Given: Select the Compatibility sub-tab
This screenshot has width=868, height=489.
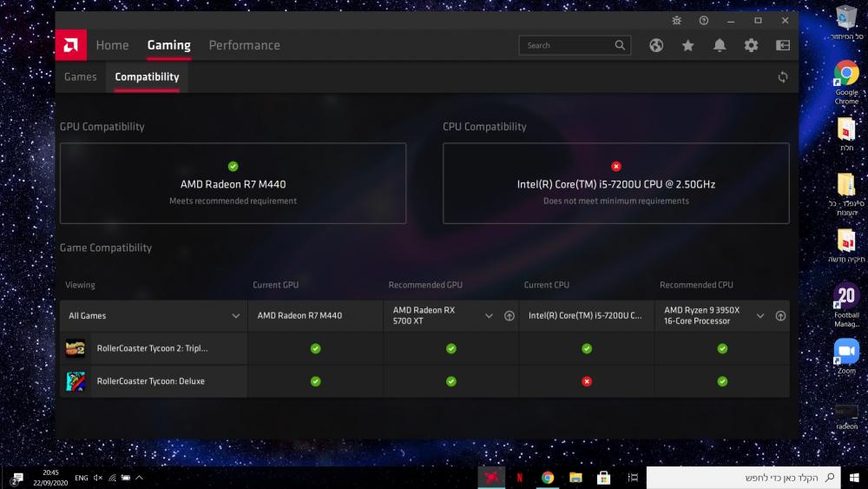Looking at the screenshot, I should click(x=147, y=77).
